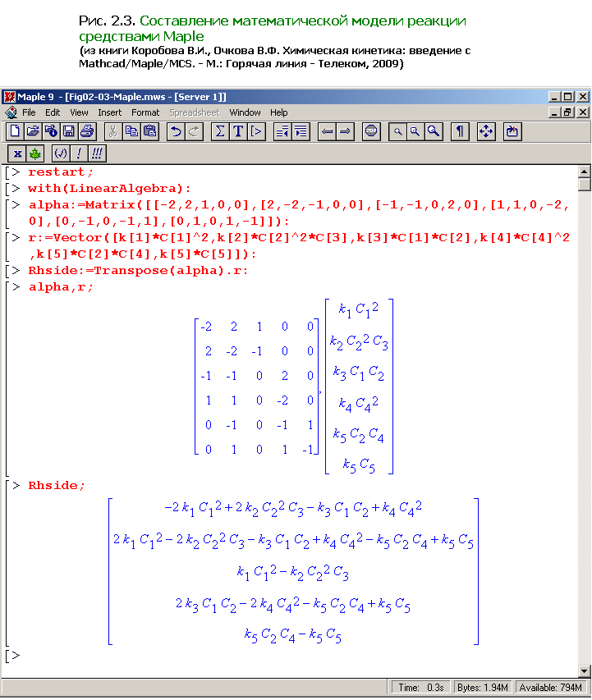This screenshot has width=592, height=700.
Task: Execute current expression with single ! icon
Action: [x=79, y=154]
